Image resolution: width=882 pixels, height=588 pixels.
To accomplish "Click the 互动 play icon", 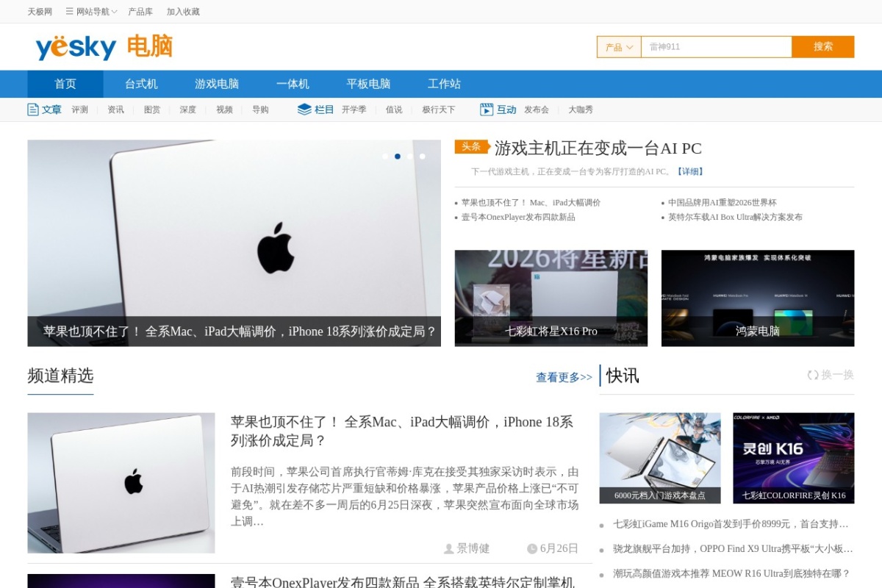I will pyautogui.click(x=487, y=110).
